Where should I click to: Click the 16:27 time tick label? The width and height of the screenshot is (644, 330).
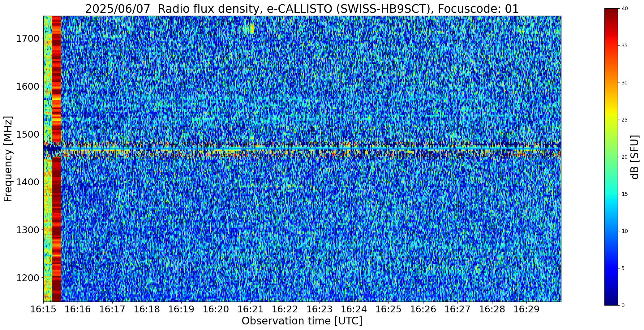[457, 309]
